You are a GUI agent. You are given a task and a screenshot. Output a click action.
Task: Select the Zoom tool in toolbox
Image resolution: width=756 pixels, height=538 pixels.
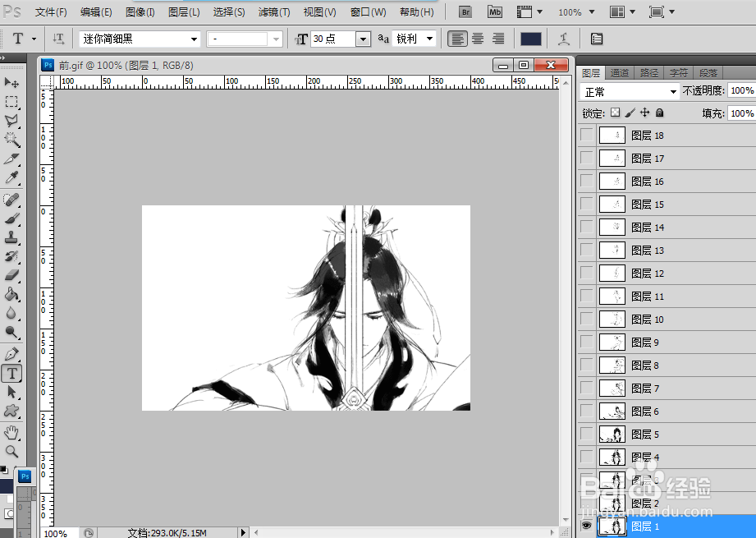(11, 452)
